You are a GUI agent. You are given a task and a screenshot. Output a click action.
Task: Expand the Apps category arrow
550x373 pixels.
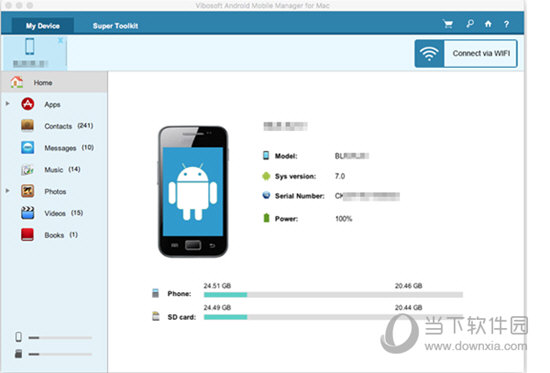[x=7, y=104]
